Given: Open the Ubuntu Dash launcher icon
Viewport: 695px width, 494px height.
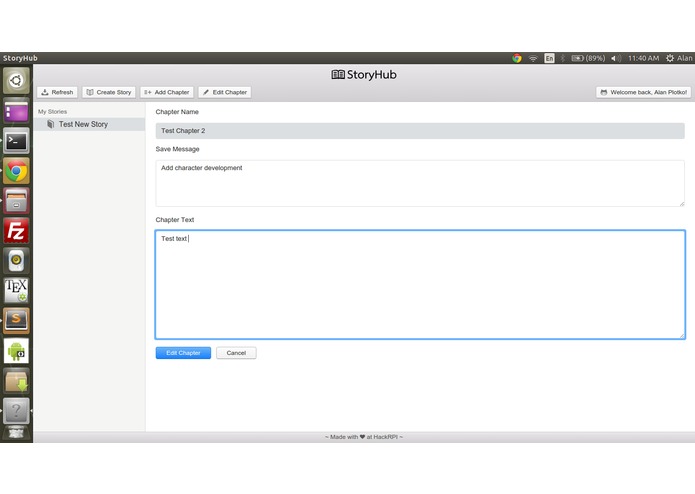Looking at the screenshot, I should (16, 81).
